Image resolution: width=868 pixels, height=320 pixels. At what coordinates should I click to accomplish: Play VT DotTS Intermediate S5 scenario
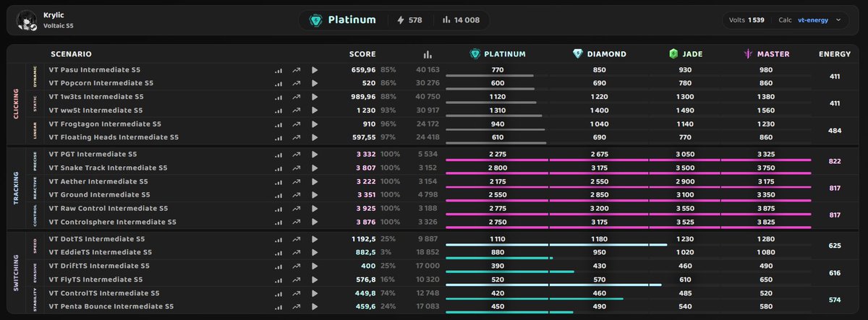tap(315, 239)
